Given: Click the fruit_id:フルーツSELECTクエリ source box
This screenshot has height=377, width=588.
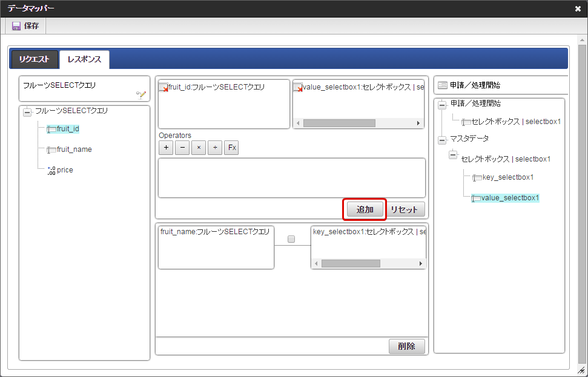Looking at the screenshot, I should [224, 104].
